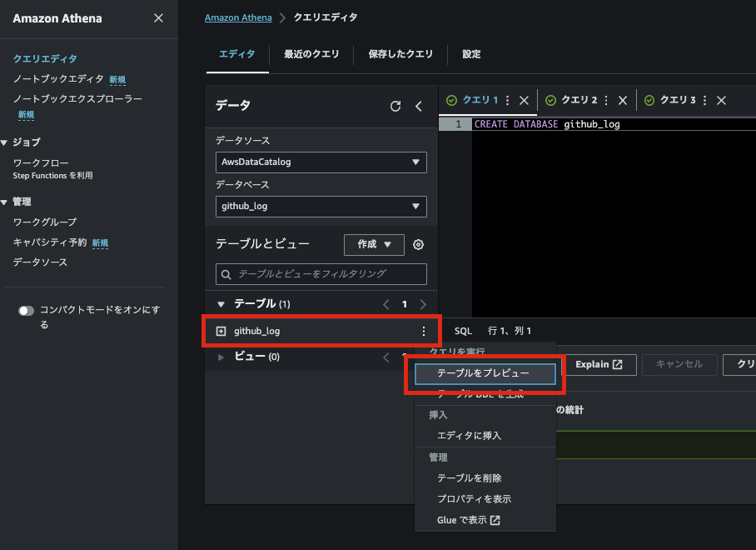Open the table settings gear icon
Viewport: 756px width, 550px height.
[x=418, y=244]
